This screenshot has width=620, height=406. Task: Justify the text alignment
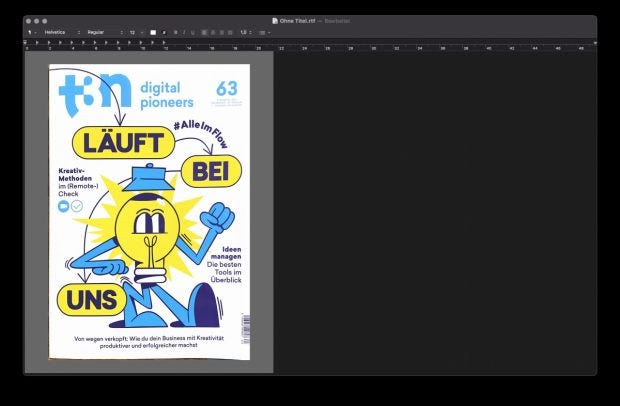click(x=229, y=32)
